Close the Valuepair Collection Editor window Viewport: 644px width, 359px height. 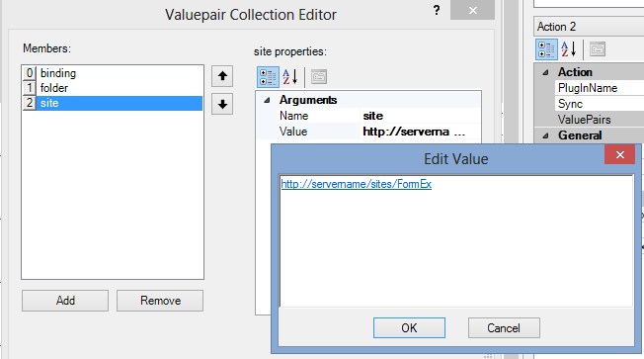[x=473, y=10]
